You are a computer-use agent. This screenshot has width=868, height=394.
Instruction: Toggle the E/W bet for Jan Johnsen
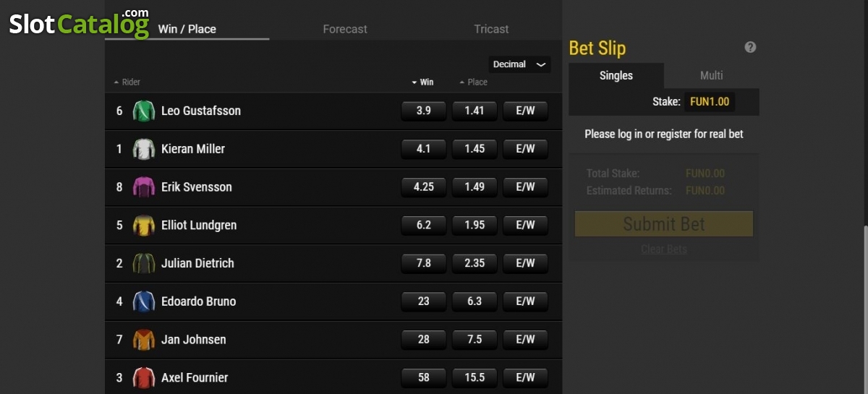pos(525,339)
